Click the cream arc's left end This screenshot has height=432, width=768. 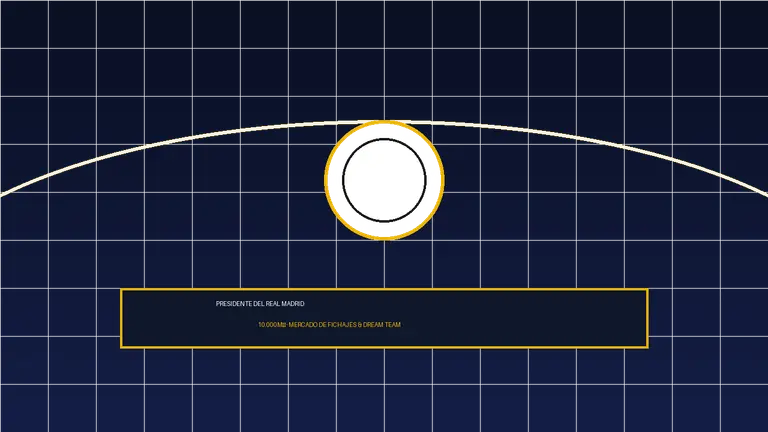(x=3, y=195)
